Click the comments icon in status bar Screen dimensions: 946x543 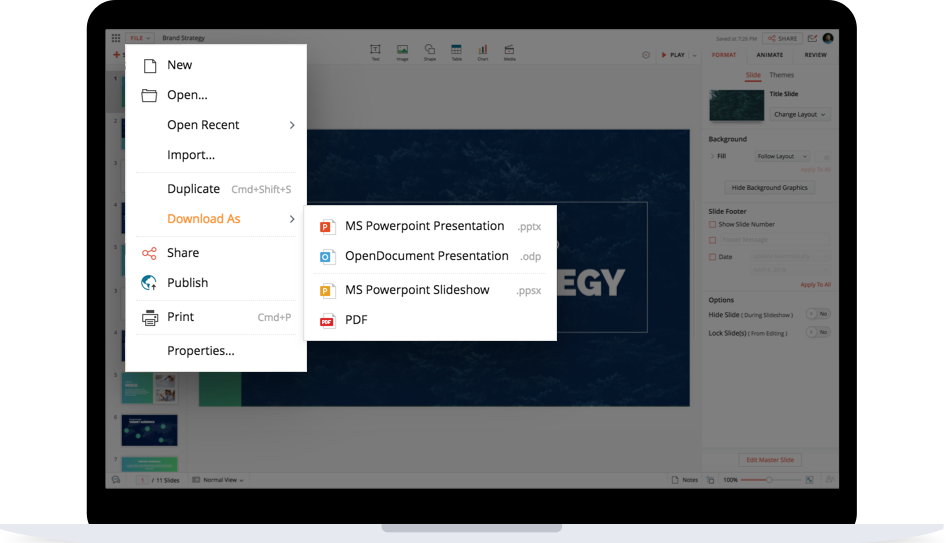coord(116,480)
